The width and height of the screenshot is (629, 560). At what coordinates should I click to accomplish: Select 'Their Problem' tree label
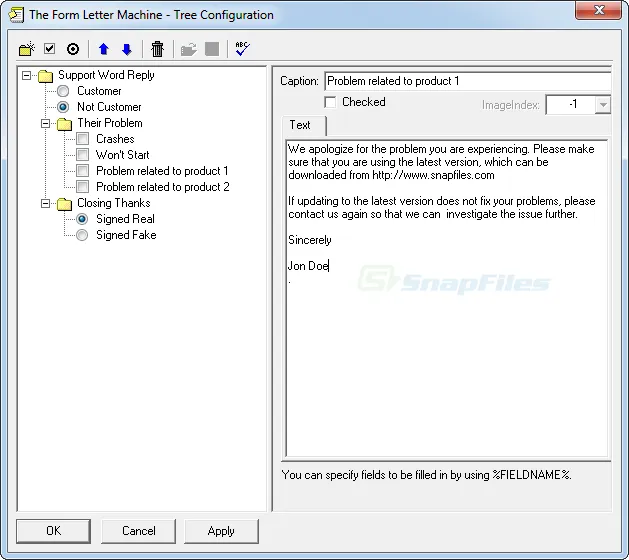110,123
